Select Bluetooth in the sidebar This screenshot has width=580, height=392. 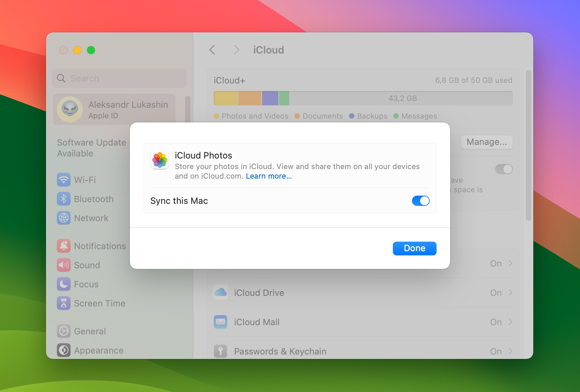pos(94,199)
